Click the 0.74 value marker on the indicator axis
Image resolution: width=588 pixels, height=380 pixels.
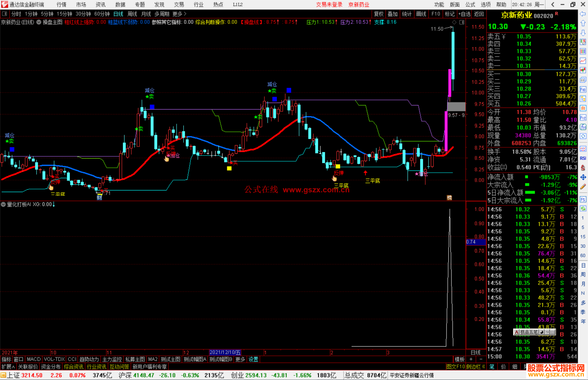pyautogui.click(x=476, y=242)
